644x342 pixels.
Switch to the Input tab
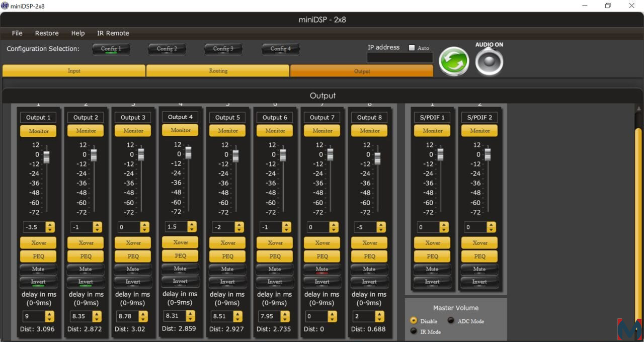click(x=74, y=71)
